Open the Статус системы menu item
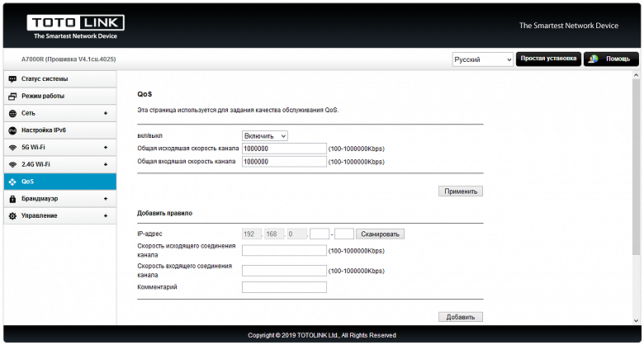644x345 pixels. click(60, 79)
